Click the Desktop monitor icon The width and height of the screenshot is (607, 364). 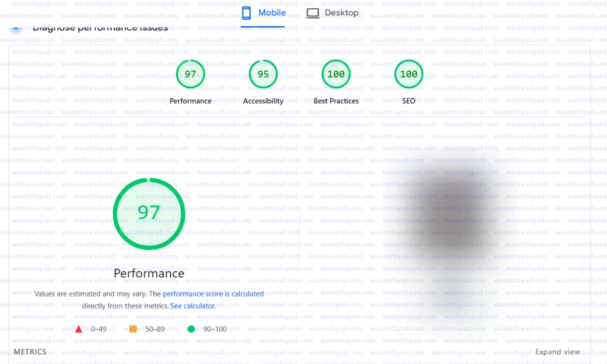(312, 13)
